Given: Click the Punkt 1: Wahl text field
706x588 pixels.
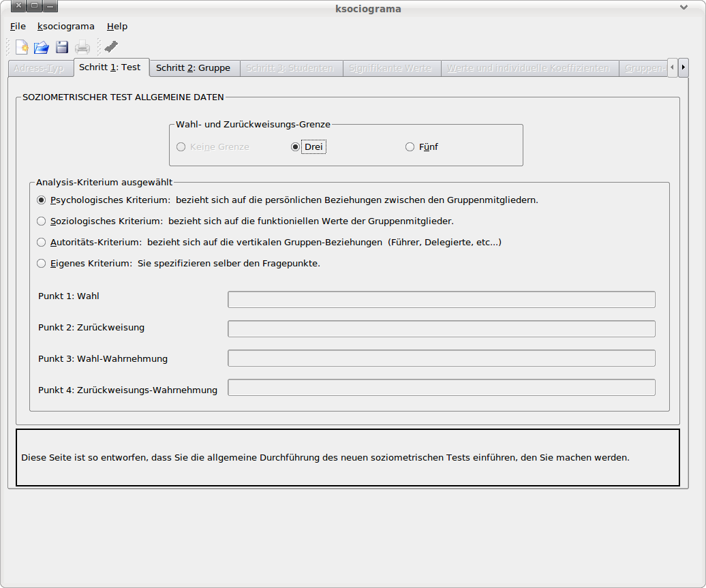Looking at the screenshot, I should (x=441, y=300).
